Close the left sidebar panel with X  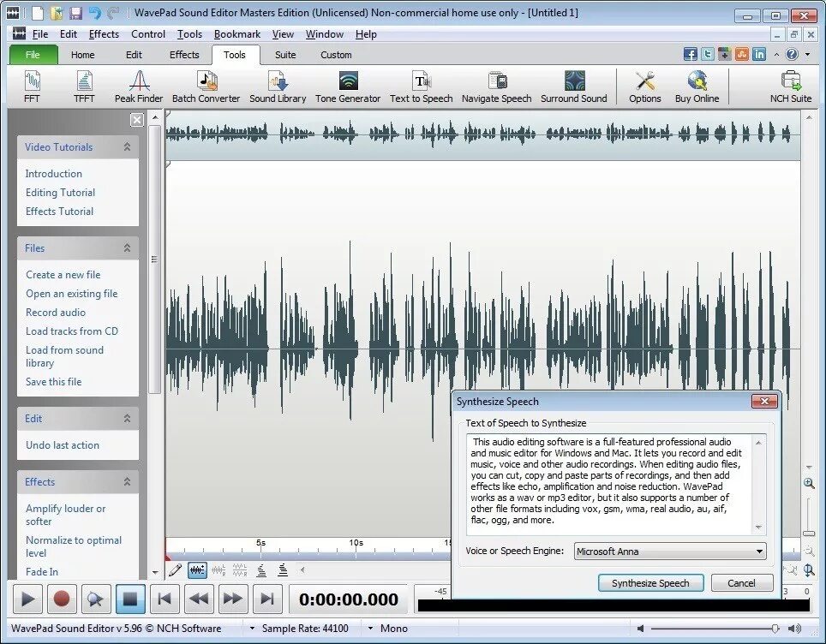click(137, 120)
